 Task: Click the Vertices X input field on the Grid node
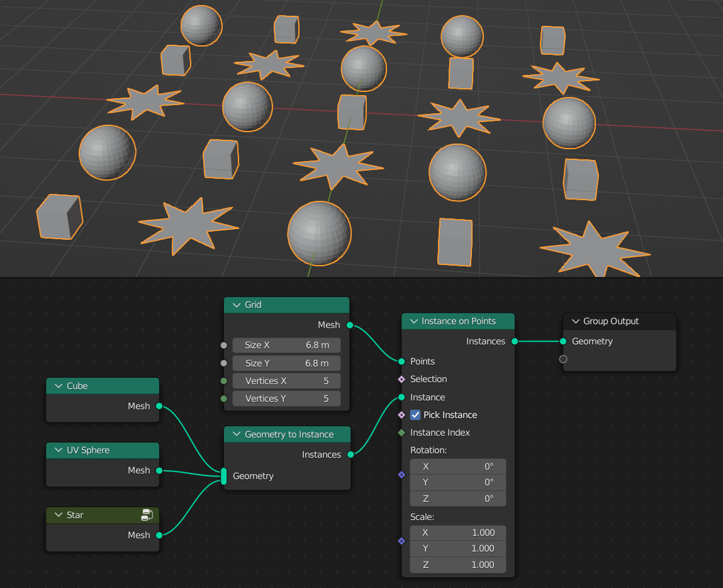pos(286,381)
